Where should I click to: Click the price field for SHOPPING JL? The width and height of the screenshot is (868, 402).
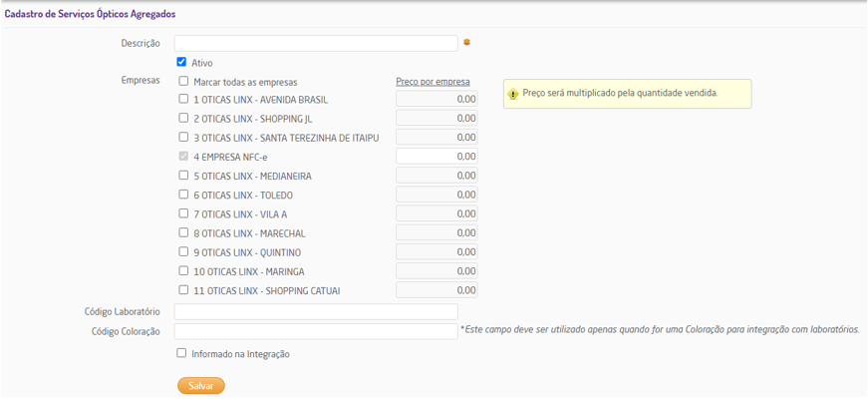tap(436, 118)
